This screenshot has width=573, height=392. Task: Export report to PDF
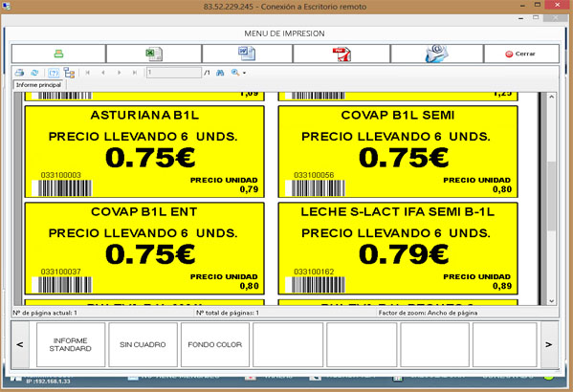point(342,54)
